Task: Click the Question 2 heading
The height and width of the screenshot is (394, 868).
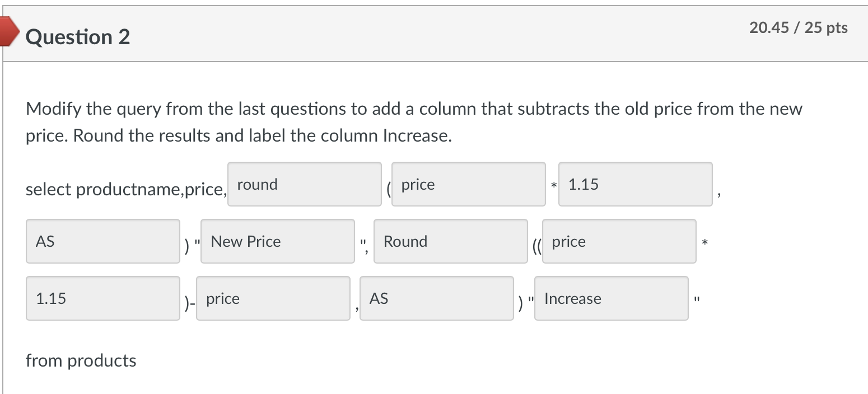Action: [78, 36]
